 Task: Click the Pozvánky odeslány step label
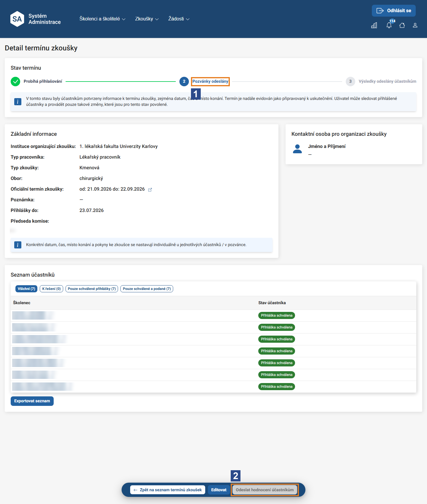click(210, 81)
